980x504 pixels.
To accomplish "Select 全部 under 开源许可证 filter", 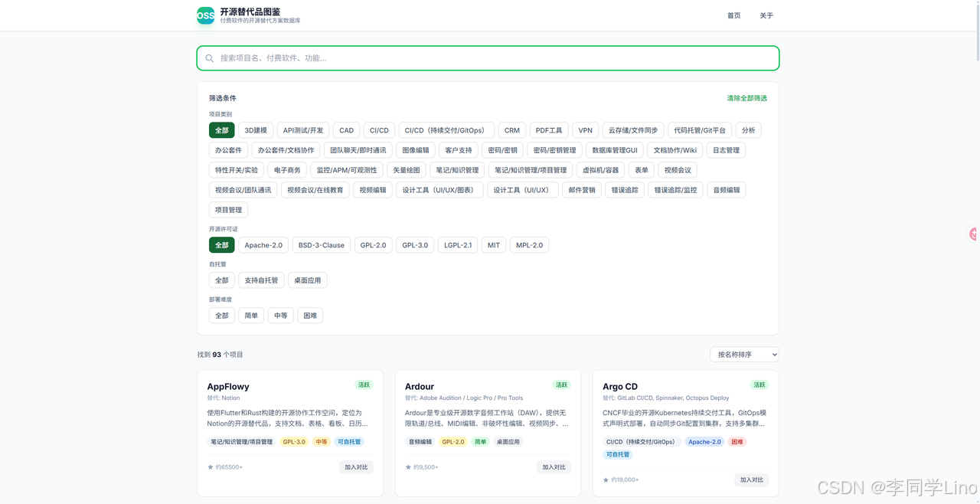I will [x=222, y=245].
